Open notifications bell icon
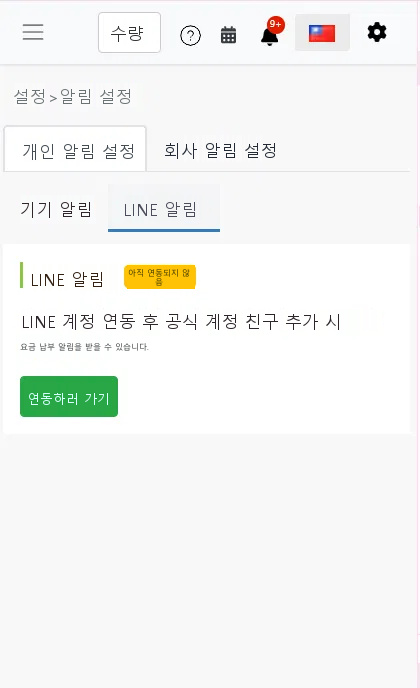The height and width of the screenshot is (688, 420). click(x=269, y=36)
